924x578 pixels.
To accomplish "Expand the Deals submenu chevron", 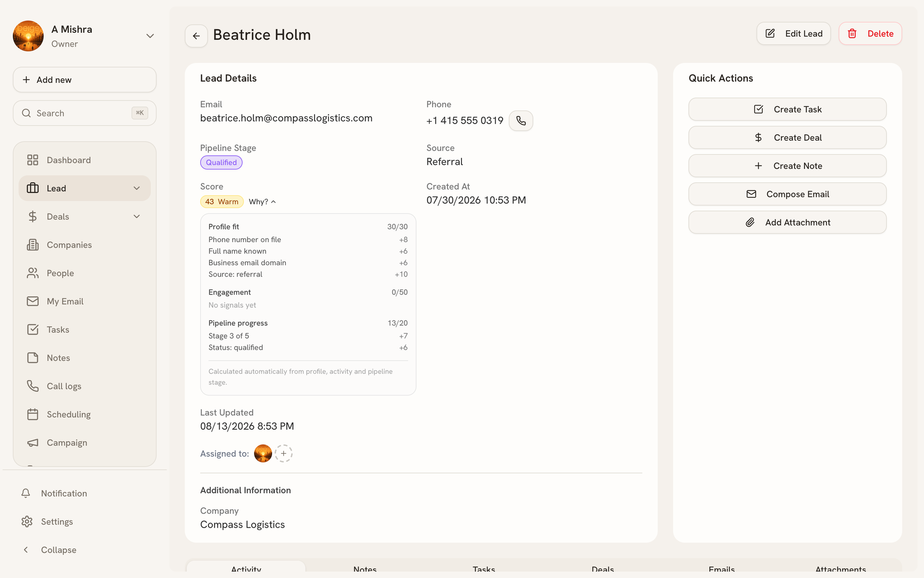I will click(x=137, y=217).
